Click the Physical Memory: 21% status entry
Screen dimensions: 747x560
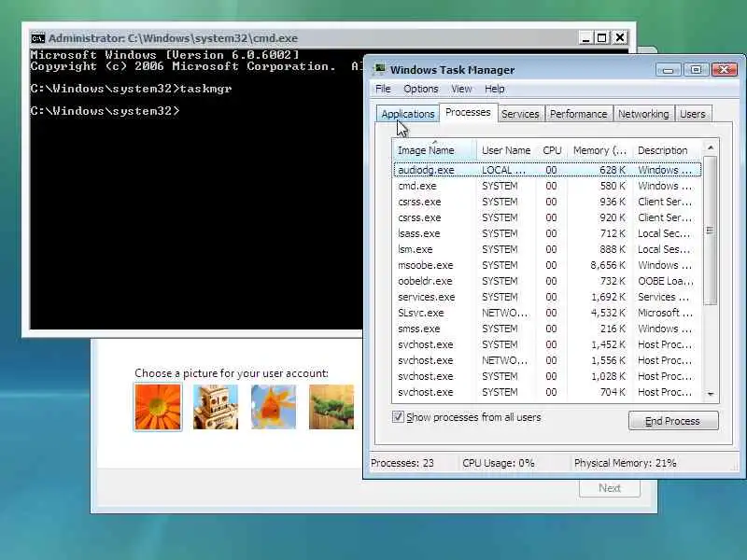pos(625,463)
